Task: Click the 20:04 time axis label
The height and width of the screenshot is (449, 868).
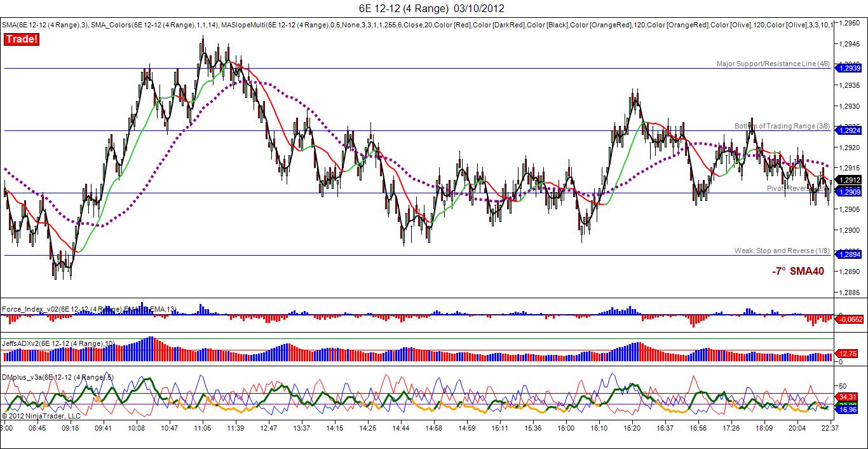Action: [x=797, y=429]
